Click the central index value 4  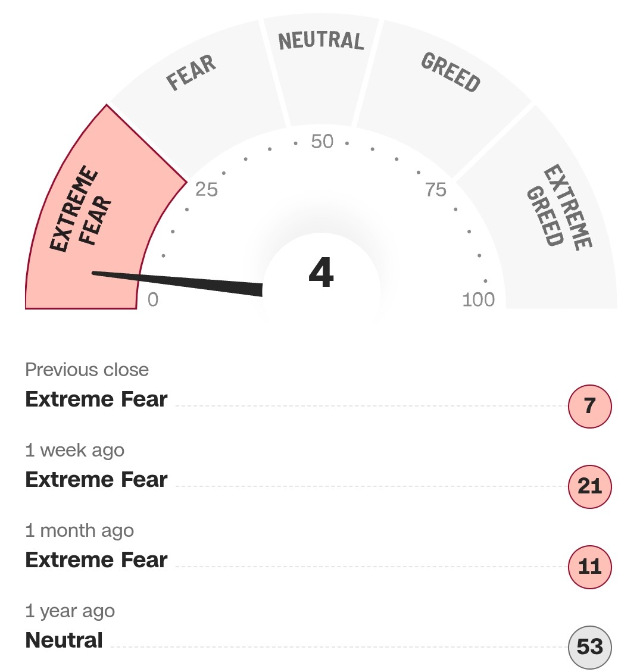pyautogui.click(x=321, y=273)
